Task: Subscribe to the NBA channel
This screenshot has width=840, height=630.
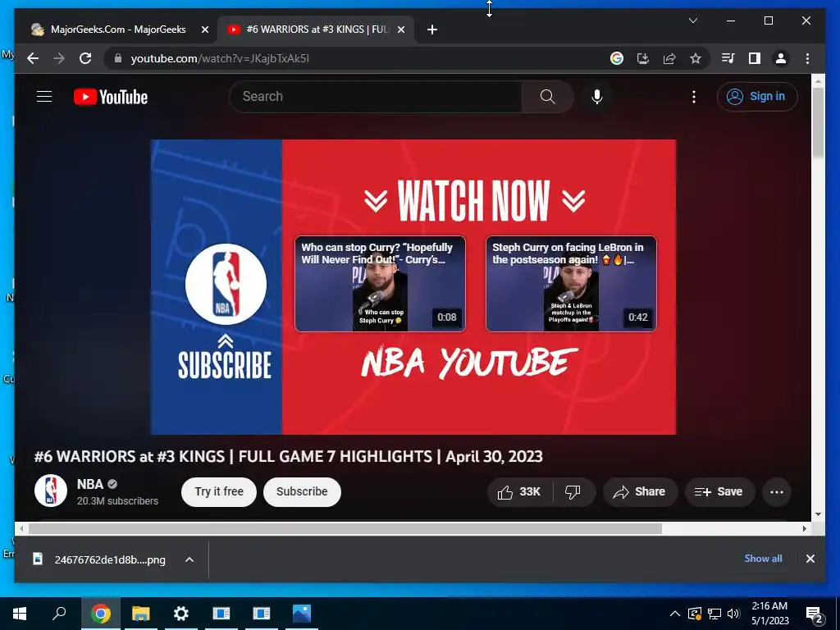Action: 302,492
